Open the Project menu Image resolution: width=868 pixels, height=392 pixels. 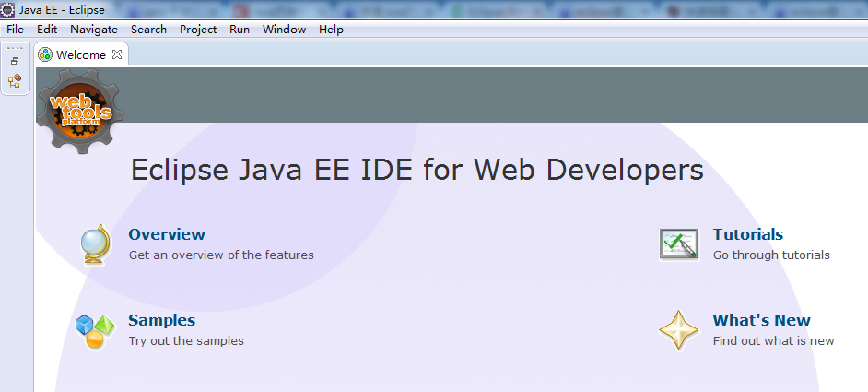[197, 30]
